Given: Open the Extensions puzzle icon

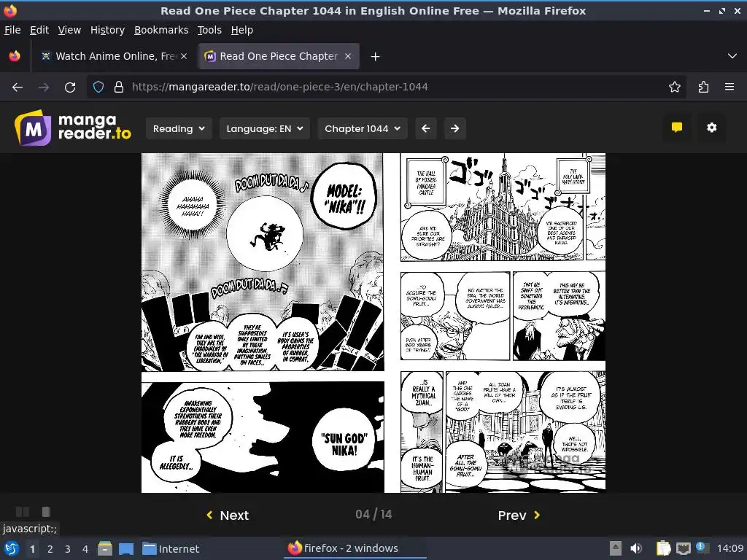Looking at the screenshot, I should (x=703, y=87).
